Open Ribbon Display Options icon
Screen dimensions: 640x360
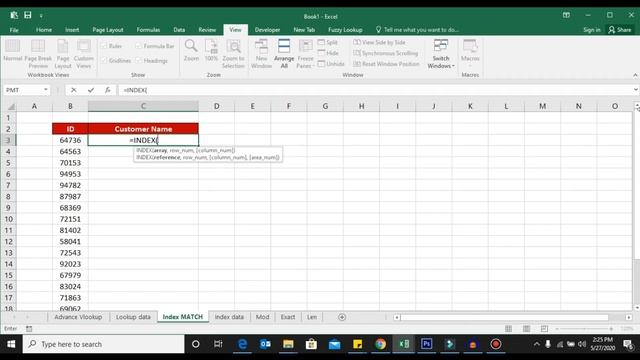tap(566, 16)
